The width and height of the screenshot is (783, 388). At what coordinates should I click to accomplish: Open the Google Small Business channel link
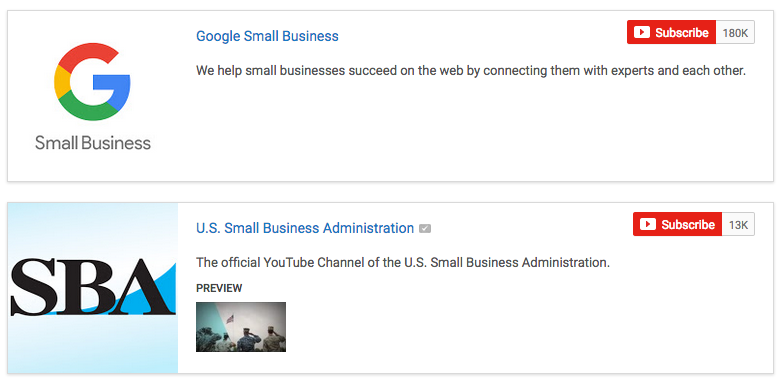coord(267,36)
